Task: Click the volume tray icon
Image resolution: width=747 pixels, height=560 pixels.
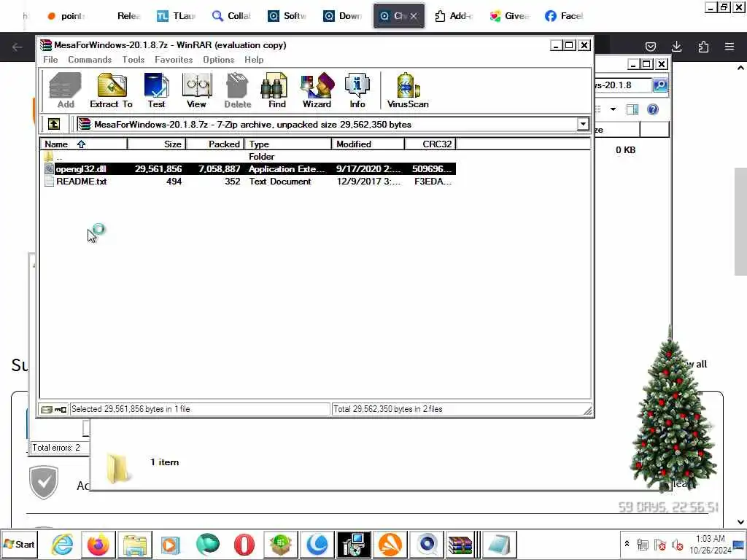Action: [676, 544]
